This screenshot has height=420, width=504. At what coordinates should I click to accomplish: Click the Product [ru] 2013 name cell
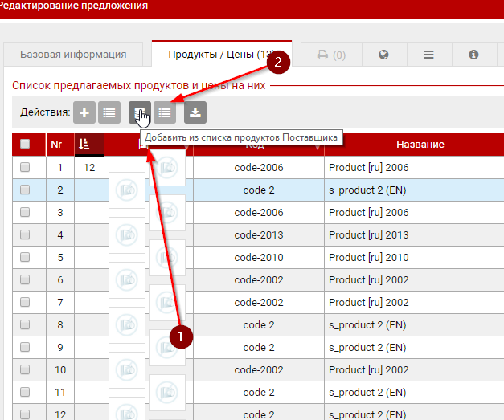(369, 235)
